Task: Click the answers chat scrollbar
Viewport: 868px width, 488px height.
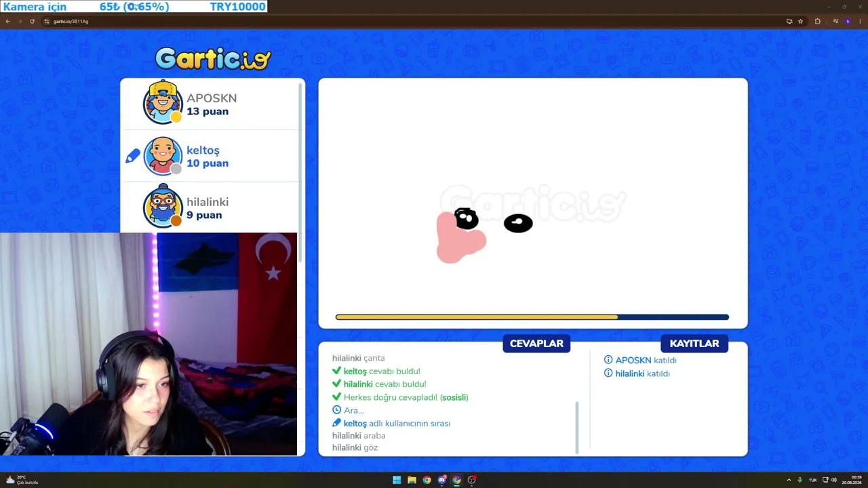Action: 577,427
